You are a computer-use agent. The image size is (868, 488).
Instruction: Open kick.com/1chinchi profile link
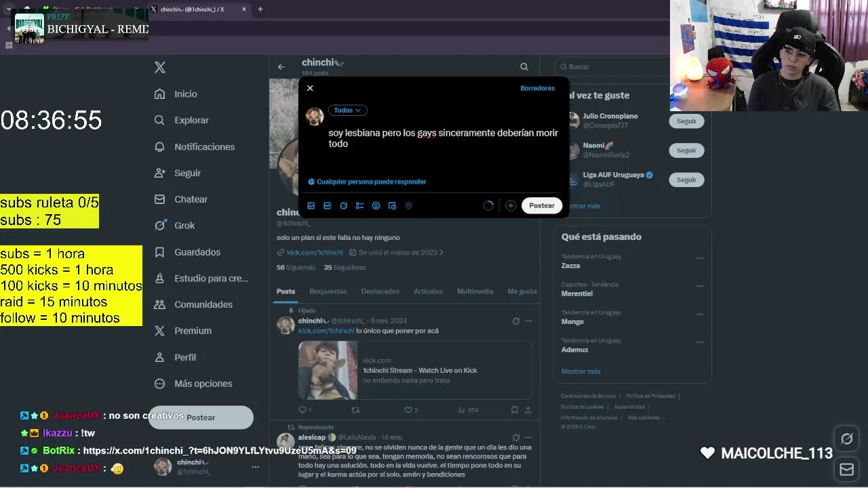[x=315, y=253]
